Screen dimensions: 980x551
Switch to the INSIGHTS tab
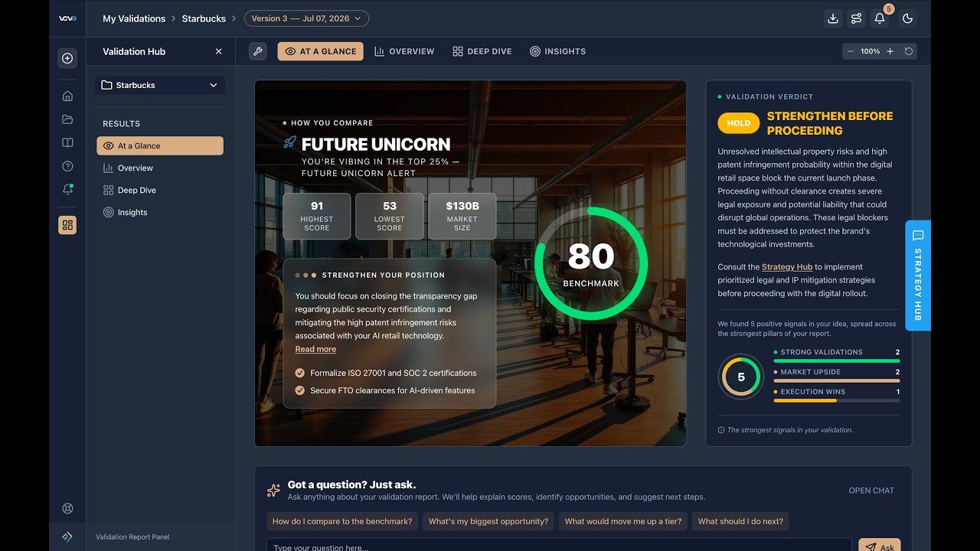coord(557,51)
